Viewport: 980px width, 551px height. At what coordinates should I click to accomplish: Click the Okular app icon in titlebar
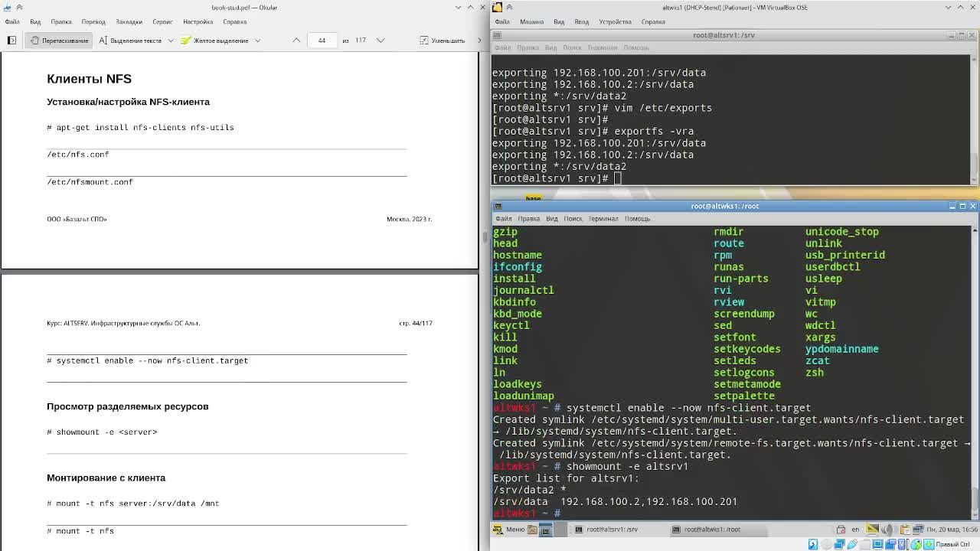[7, 7]
